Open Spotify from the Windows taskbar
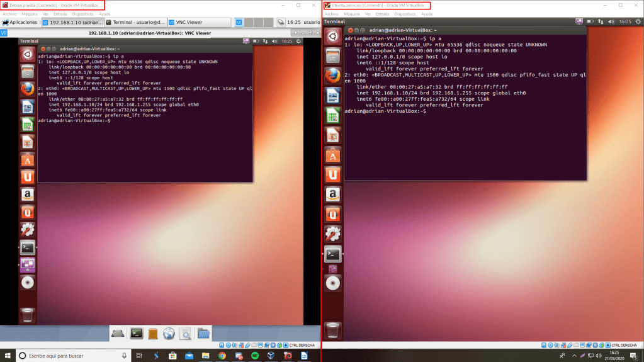The image size is (644, 362). 254,356
